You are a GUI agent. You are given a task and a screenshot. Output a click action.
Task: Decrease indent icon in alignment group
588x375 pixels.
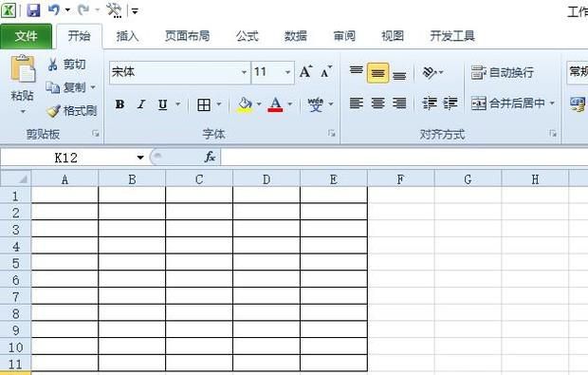click(x=430, y=103)
